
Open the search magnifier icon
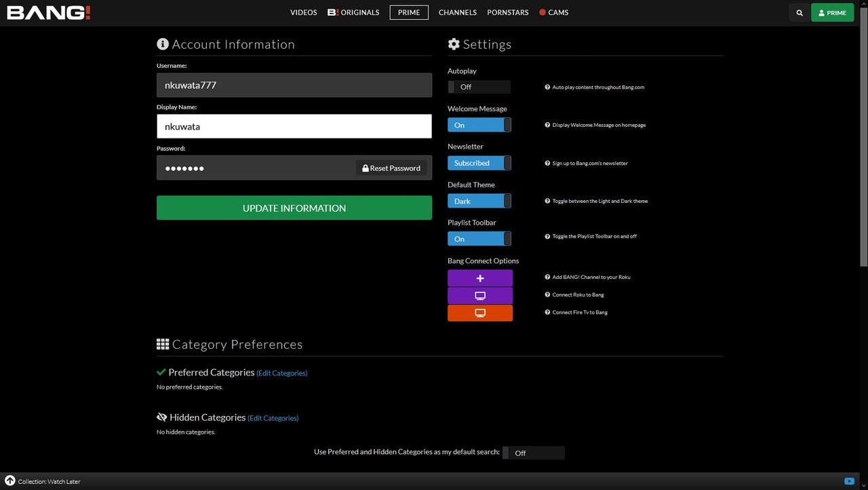pyautogui.click(x=800, y=13)
